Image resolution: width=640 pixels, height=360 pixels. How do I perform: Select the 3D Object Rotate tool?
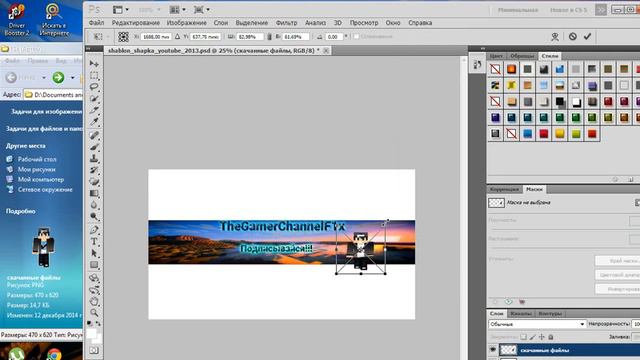pyautogui.click(x=94, y=278)
